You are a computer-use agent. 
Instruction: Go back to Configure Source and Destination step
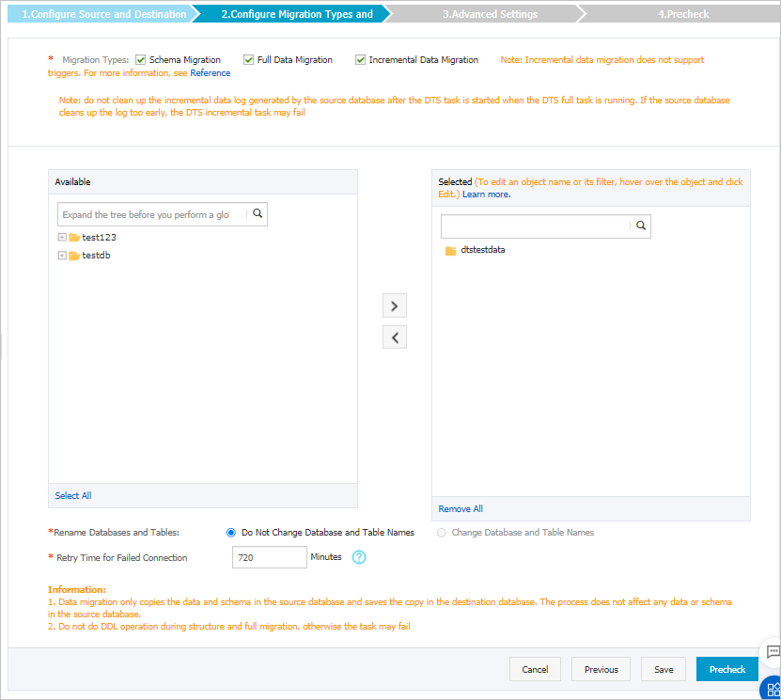pos(103,13)
